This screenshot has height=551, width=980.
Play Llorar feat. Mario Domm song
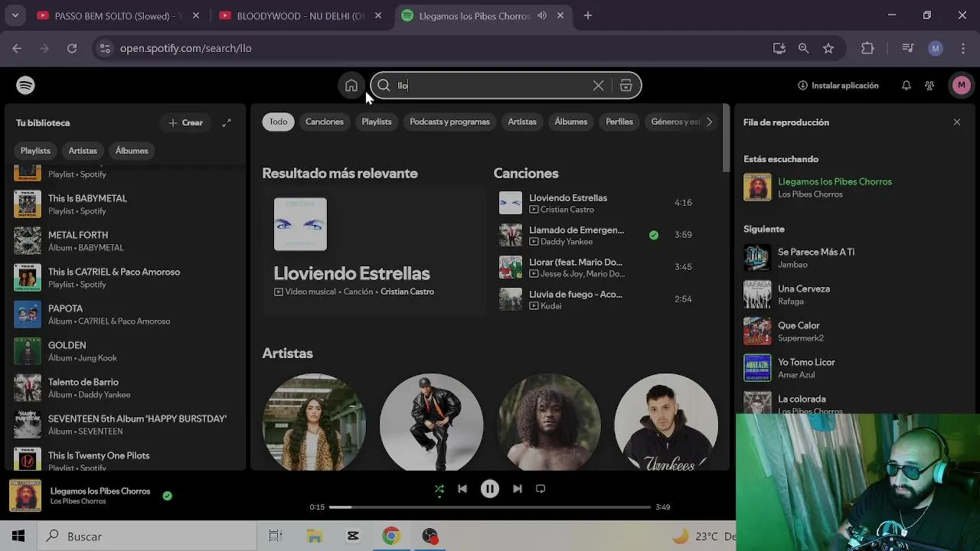point(596,267)
